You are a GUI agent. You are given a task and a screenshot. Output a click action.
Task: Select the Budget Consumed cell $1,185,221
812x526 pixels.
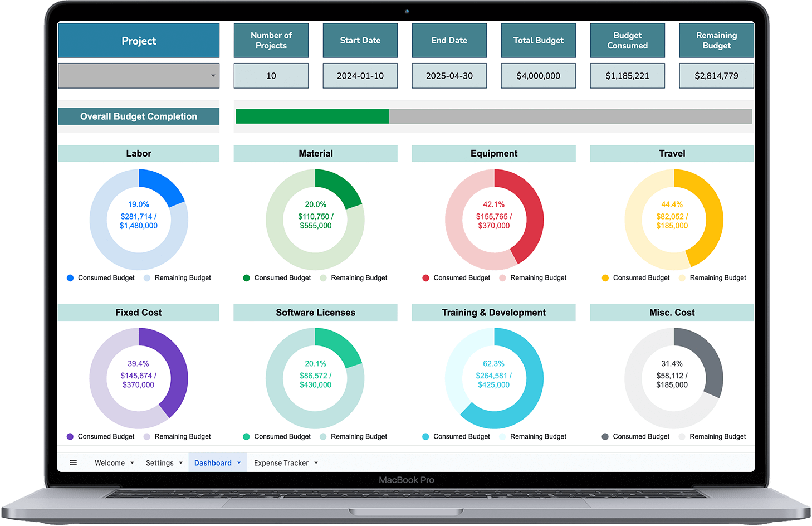(x=628, y=76)
